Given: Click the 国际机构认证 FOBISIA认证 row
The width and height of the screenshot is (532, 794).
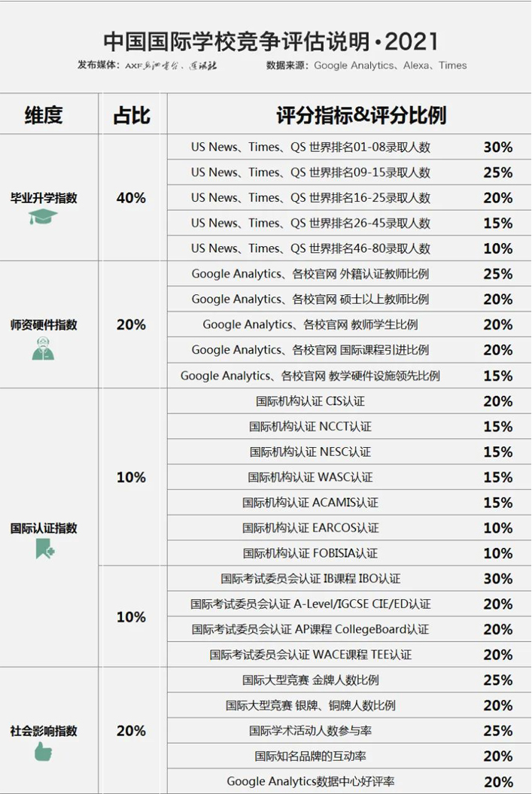Looking at the screenshot, I should pyautogui.click(x=310, y=553).
